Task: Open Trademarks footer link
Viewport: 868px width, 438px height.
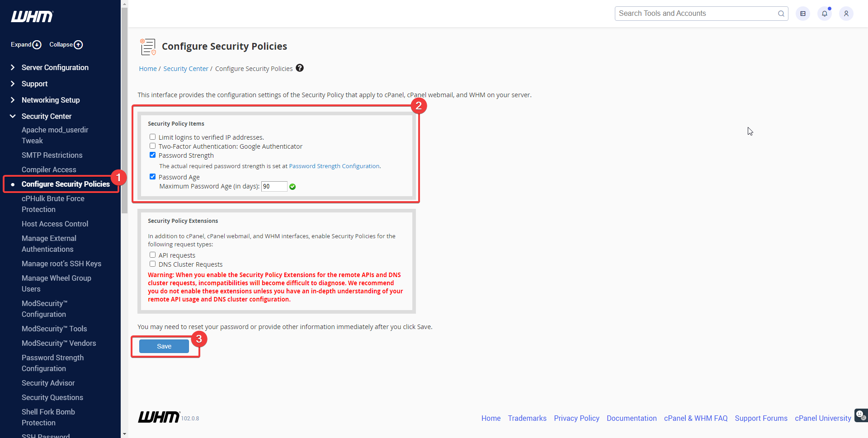Action: click(527, 418)
